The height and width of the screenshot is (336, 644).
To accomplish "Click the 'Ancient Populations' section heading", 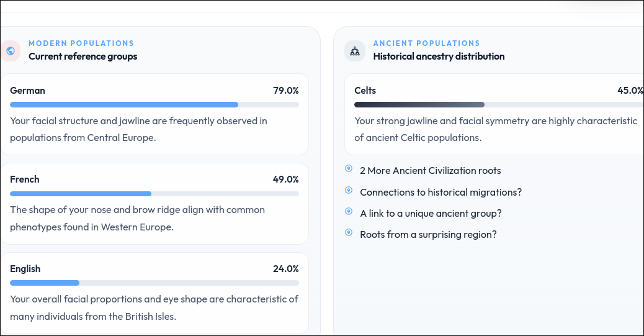I will [x=426, y=43].
